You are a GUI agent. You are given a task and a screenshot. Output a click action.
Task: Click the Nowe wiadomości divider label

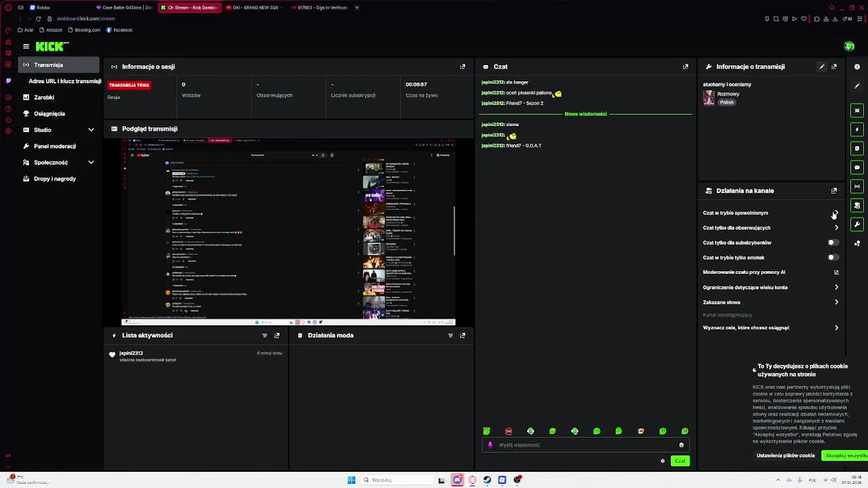[x=585, y=114]
